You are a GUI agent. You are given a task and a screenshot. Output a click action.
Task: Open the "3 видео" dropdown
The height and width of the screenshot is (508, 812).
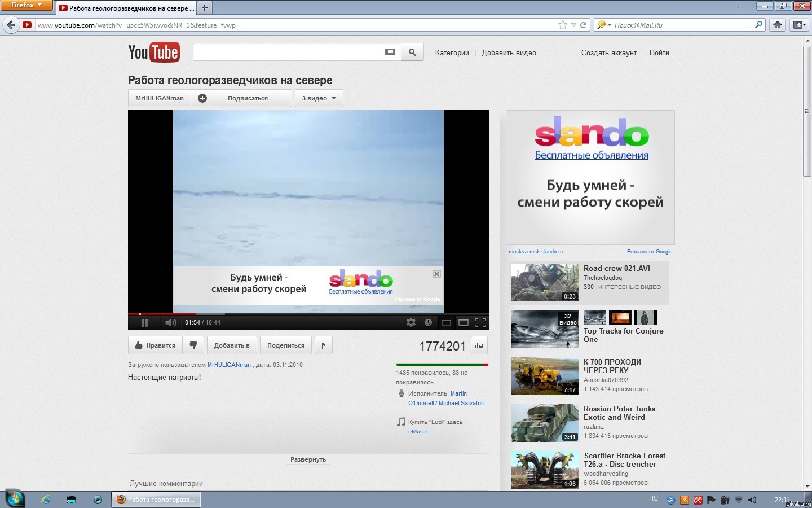(319, 98)
